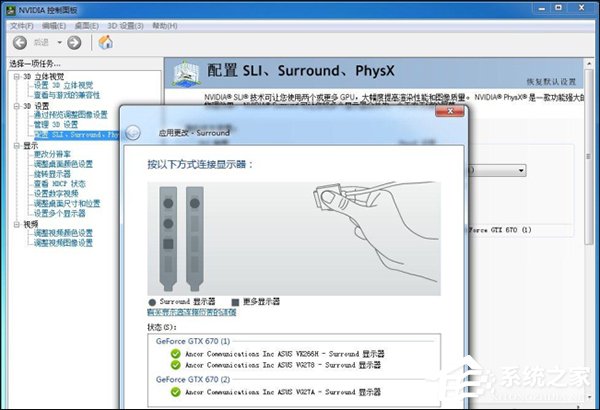Viewport: 600px width, 410px height.
Task: Open the 帮助(H) menu
Action: point(165,26)
